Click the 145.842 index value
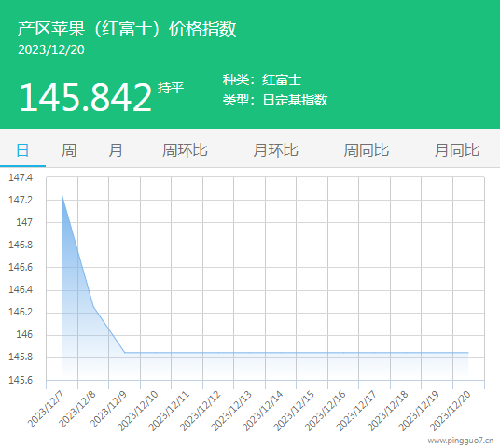Screen dimensions: 500x448 (86, 97)
